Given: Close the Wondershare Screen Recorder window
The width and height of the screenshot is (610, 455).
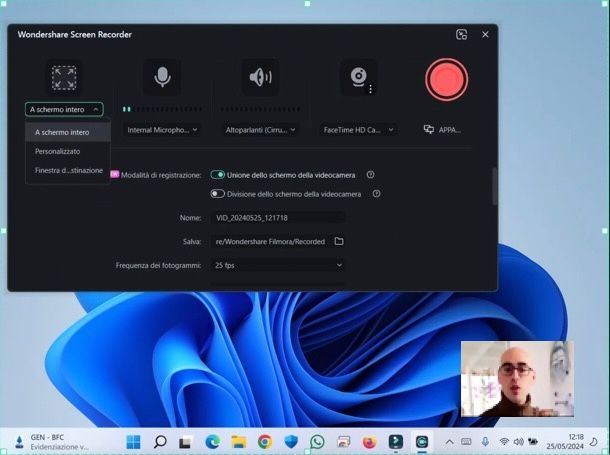Looking at the screenshot, I should point(485,35).
